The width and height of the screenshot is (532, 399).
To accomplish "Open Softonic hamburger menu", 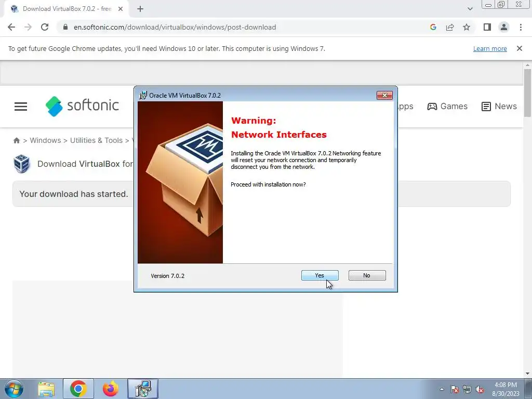I will point(21,107).
